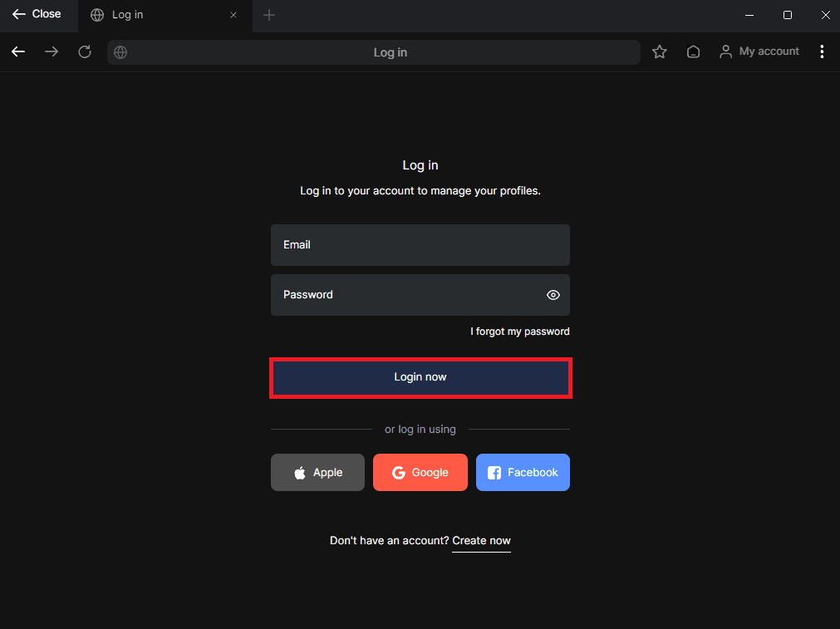Open a new tab with the plus icon
Image resolution: width=840 pixels, height=629 pixels.
[268, 15]
